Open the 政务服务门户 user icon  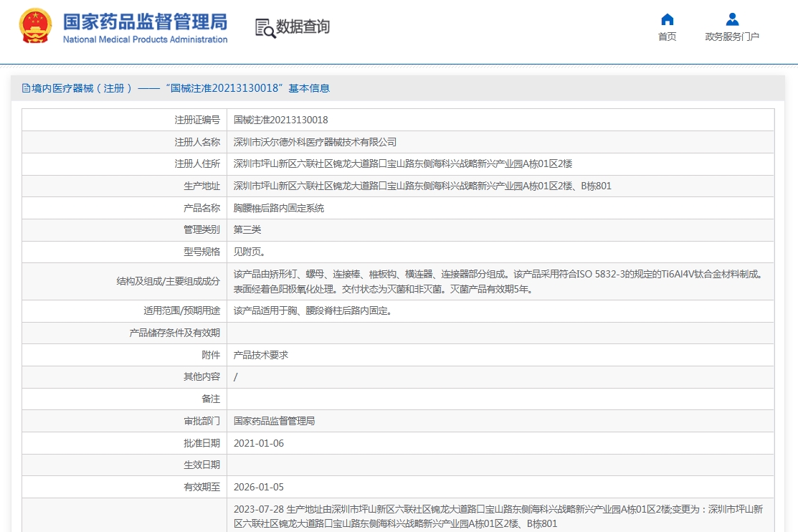(x=732, y=19)
